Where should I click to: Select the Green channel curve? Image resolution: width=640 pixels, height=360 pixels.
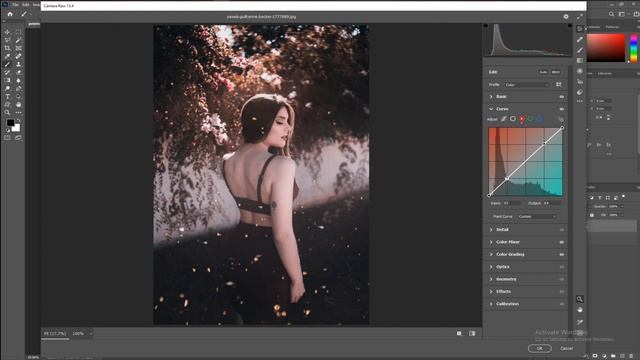(530, 119)
